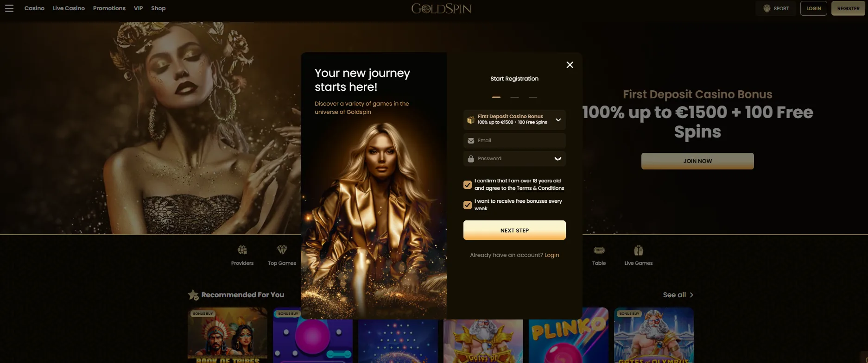Click the Email input field

click(514, 141)
